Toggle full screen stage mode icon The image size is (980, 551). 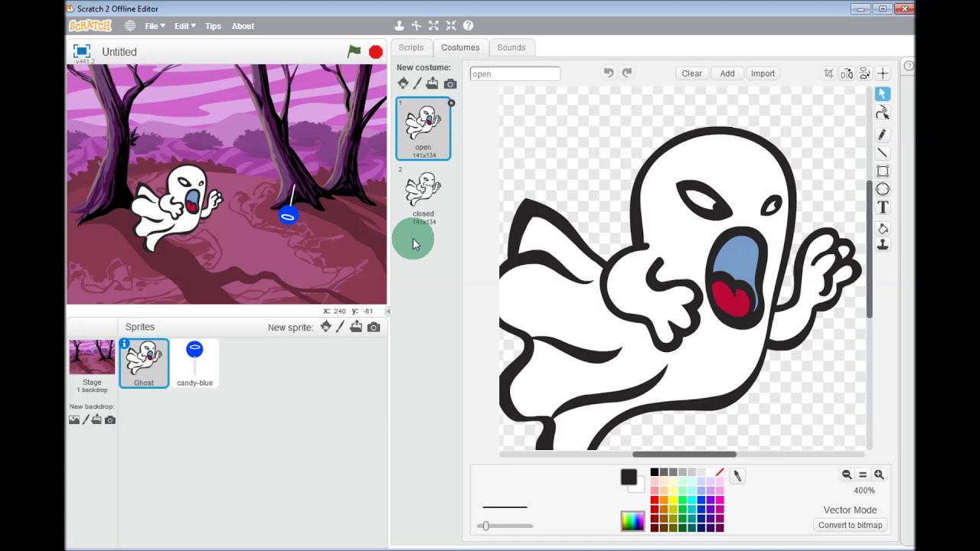click(x=81, y=51)
